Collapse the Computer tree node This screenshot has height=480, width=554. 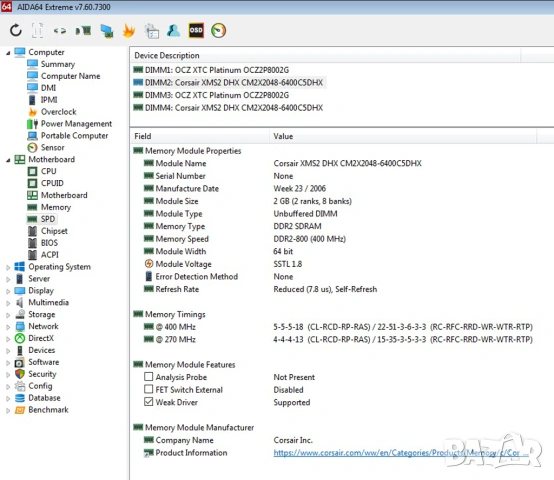(8, 53)
